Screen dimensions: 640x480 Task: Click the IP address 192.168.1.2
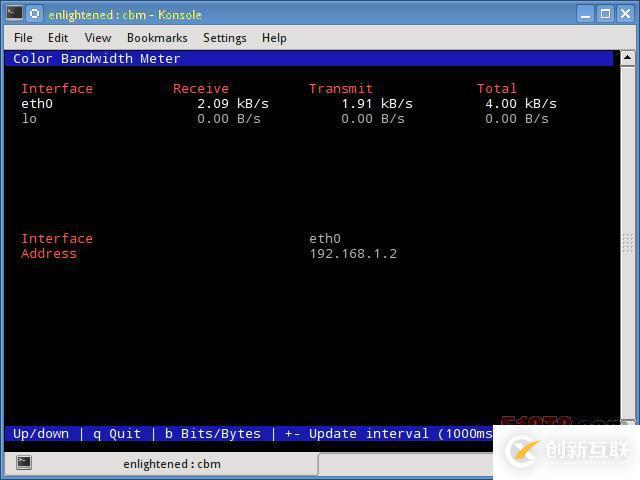click(x=353, y=254)
